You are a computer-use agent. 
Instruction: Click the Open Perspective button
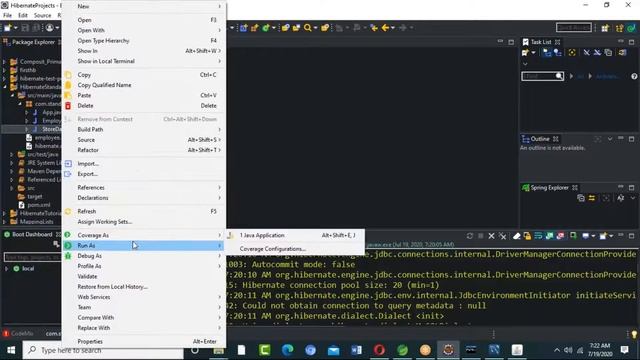click(x=605, y=28)
